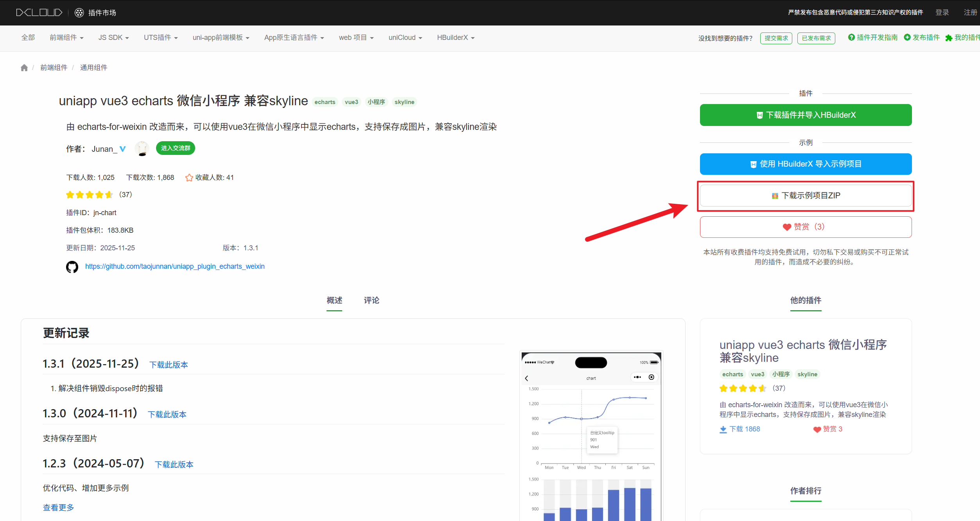Open the GitHub repository link
The height and width of the screenshot is (521, 980).
(x=174, y=266)
